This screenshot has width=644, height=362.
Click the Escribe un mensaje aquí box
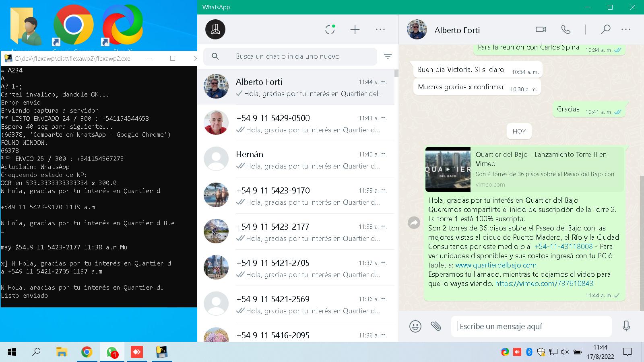coord(531,326)
